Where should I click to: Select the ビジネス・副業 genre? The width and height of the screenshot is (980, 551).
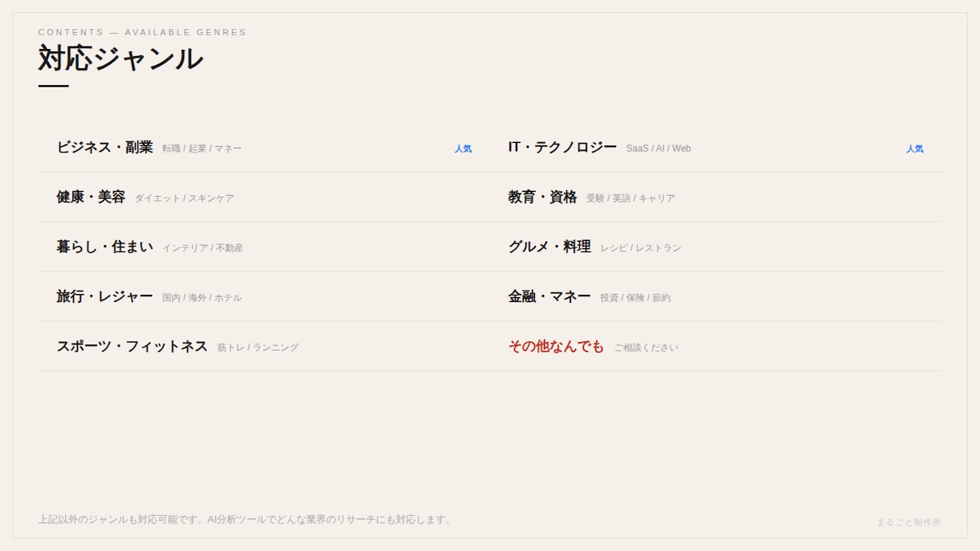(x=104, y=147)
